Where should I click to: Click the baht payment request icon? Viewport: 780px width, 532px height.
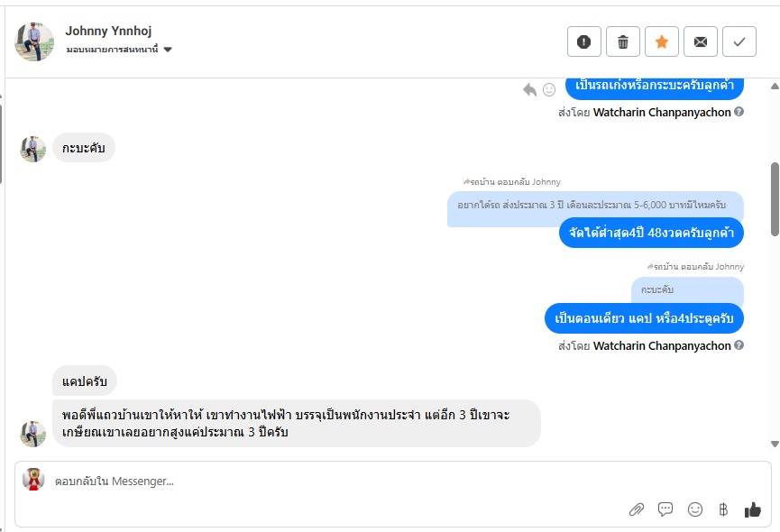click(723, 509)
